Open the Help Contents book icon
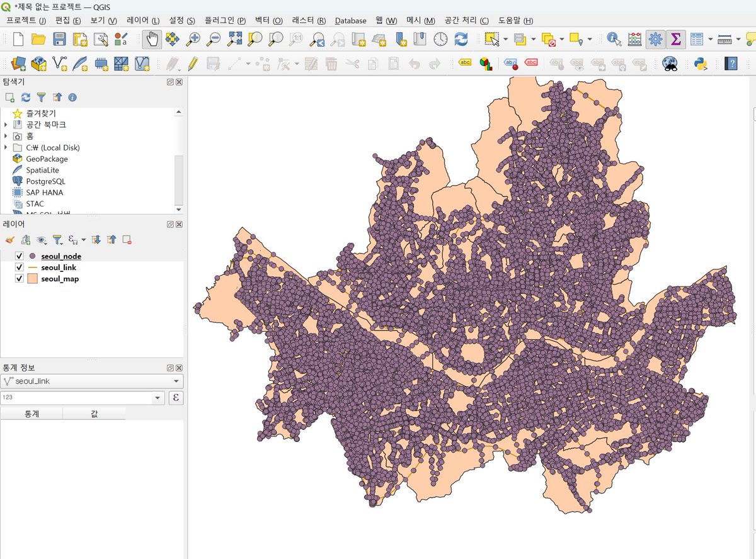Viewport: 756px width, 559px height. point(731,63)
